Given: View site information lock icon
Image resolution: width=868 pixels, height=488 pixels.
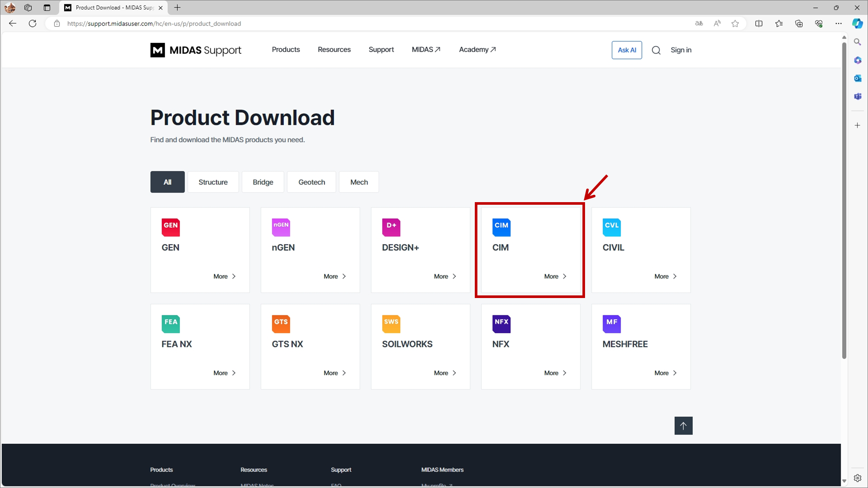Looking at the screenshot, I should coord(57,23).
